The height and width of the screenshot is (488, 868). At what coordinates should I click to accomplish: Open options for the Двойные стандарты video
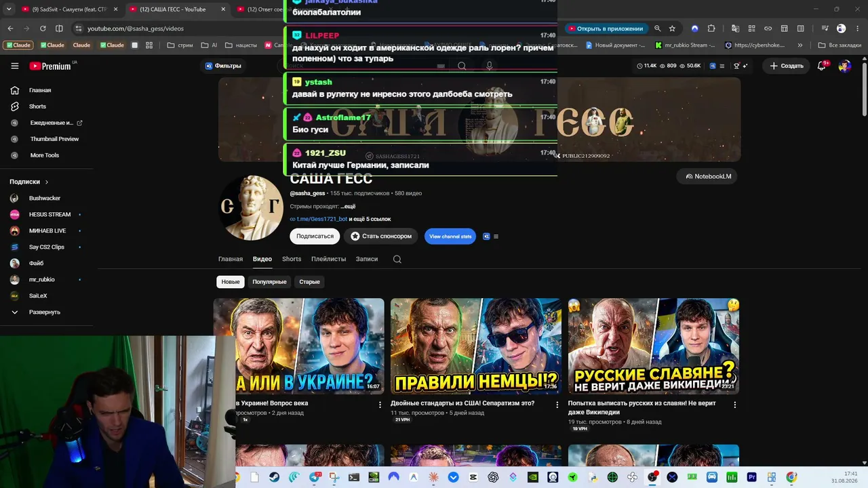click(x=557, y=405)
